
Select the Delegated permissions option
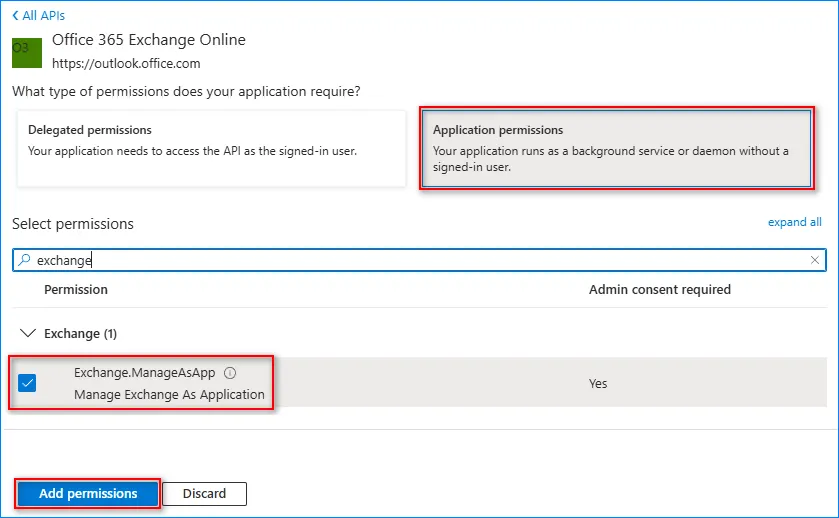point(211,148)
